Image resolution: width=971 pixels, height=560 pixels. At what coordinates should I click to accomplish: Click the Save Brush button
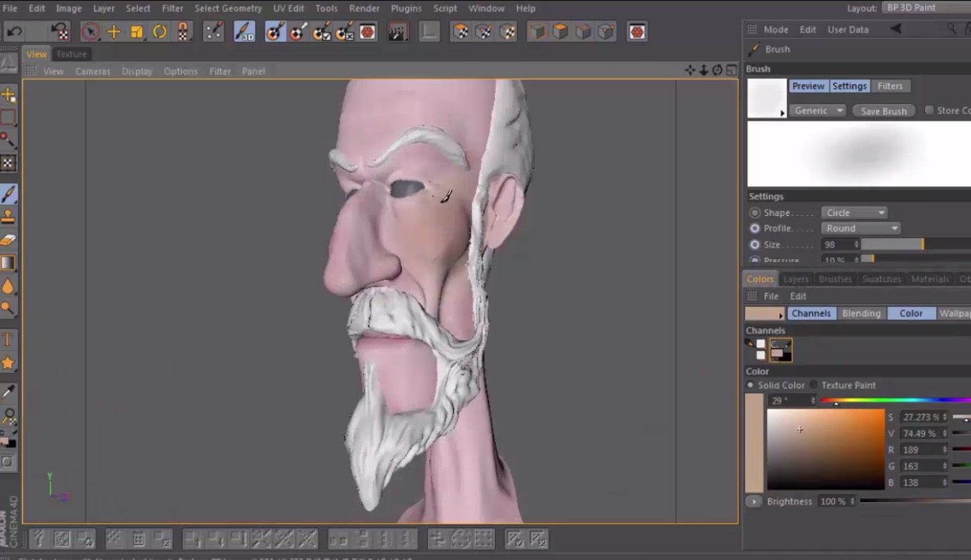pos(883,111)
